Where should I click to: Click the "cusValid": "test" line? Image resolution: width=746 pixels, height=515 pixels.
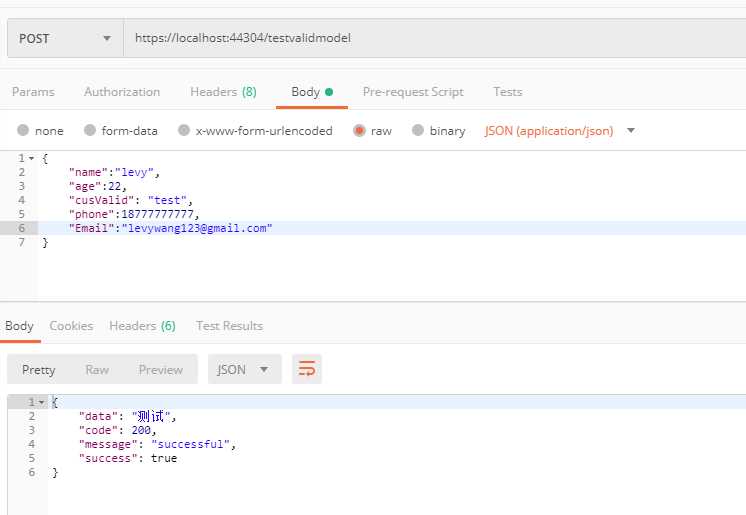point(130,200)
